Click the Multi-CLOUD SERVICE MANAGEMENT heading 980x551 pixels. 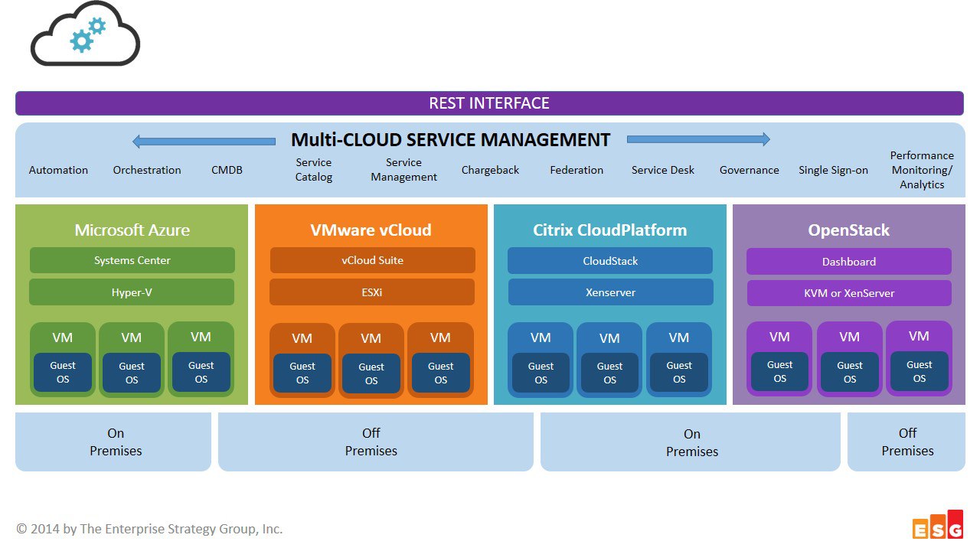pyautogui.click(x=451, y=140)
